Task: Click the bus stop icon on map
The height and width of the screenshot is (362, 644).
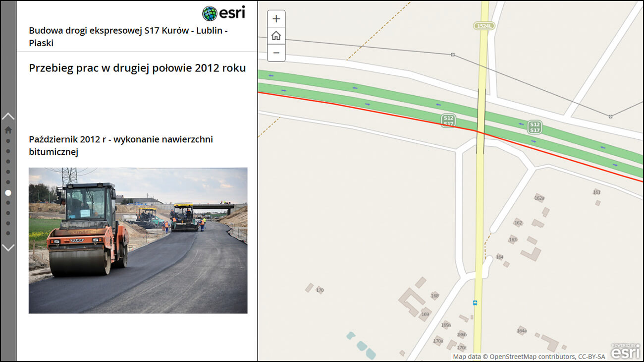Action: coord(475,302)
